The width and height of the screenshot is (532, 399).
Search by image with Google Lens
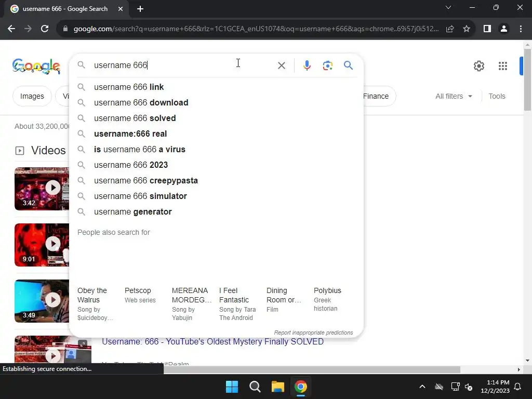click(328, 65)
